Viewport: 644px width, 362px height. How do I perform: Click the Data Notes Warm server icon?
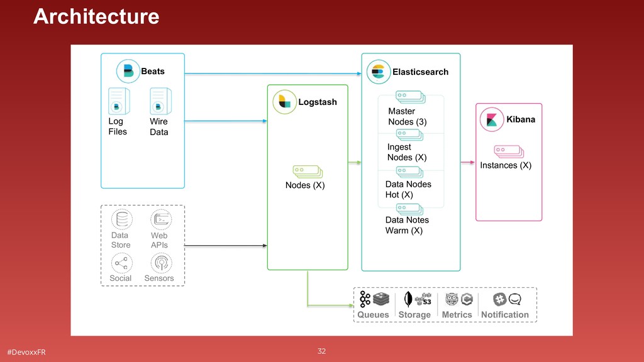point(409,209)
